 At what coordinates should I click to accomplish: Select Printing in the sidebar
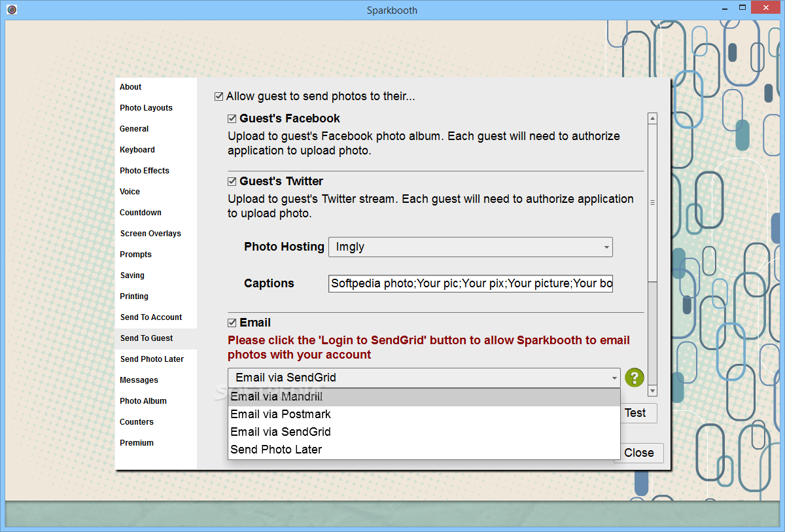[x=156, y=296]
